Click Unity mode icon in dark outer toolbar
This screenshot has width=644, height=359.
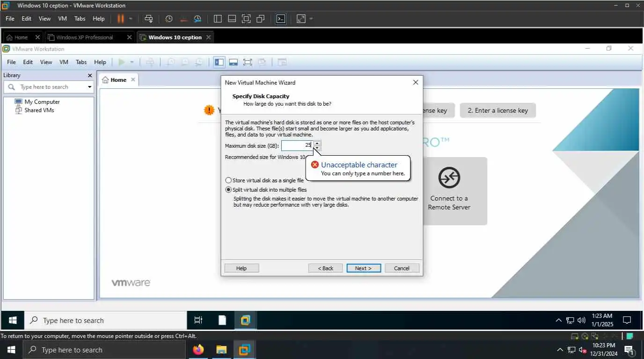(261, 19)
